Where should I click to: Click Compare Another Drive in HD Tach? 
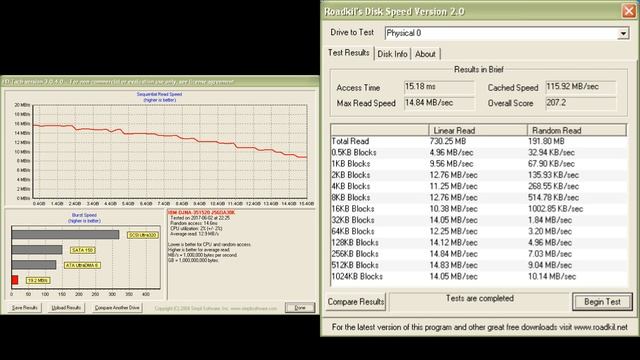[x=117, y=307]
